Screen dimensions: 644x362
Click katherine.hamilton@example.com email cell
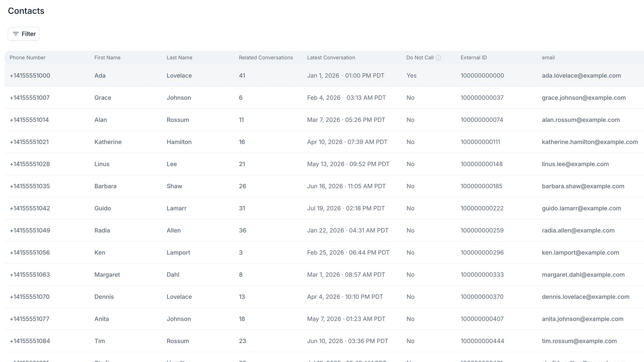[x=590, y=142]
